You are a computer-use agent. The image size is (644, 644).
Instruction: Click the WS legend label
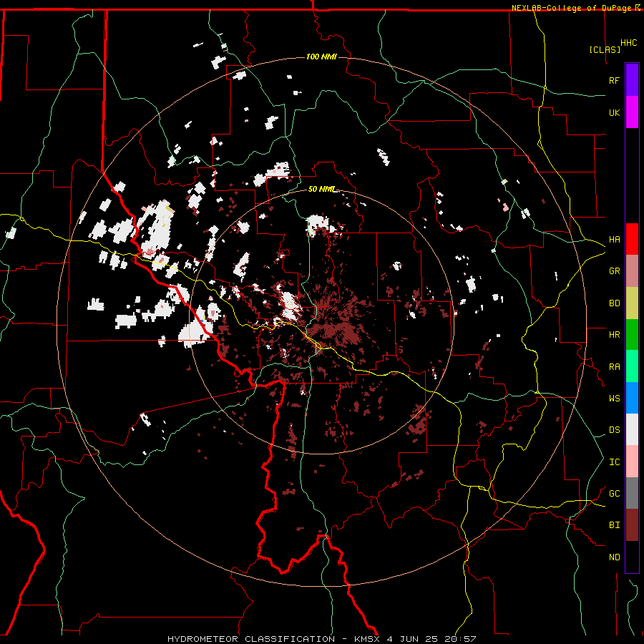[x=614, y=399]
